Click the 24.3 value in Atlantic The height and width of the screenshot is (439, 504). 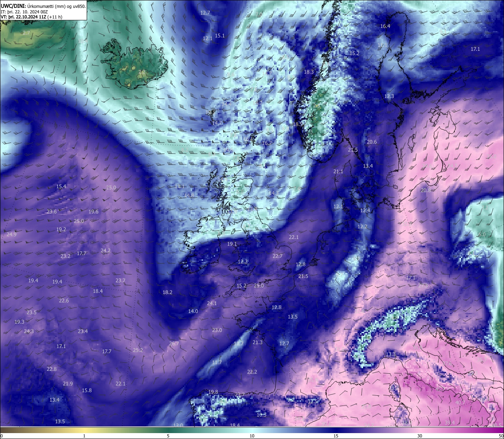coord(29,331)
